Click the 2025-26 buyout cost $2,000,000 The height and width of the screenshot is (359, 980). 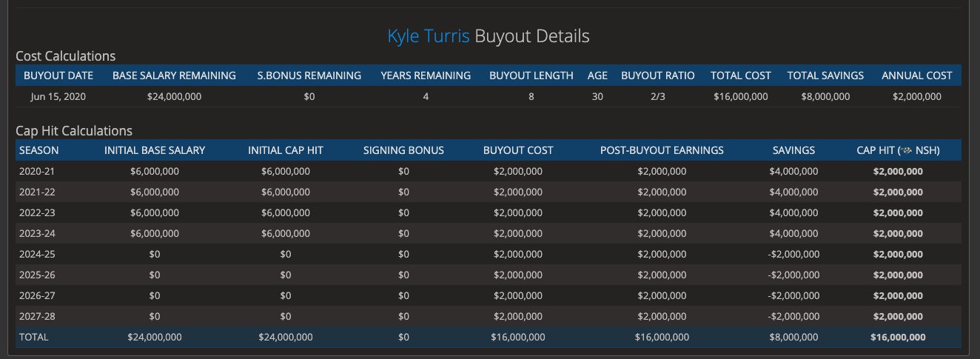(518, 275)
